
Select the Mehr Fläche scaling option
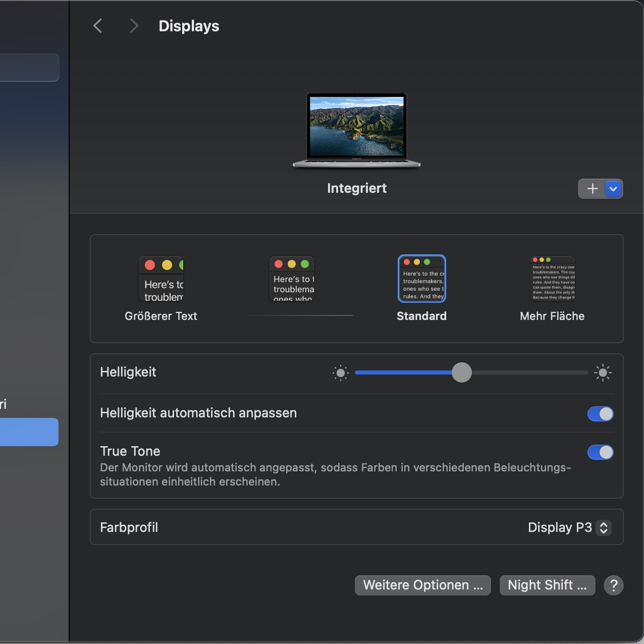(x=552, y=278)
